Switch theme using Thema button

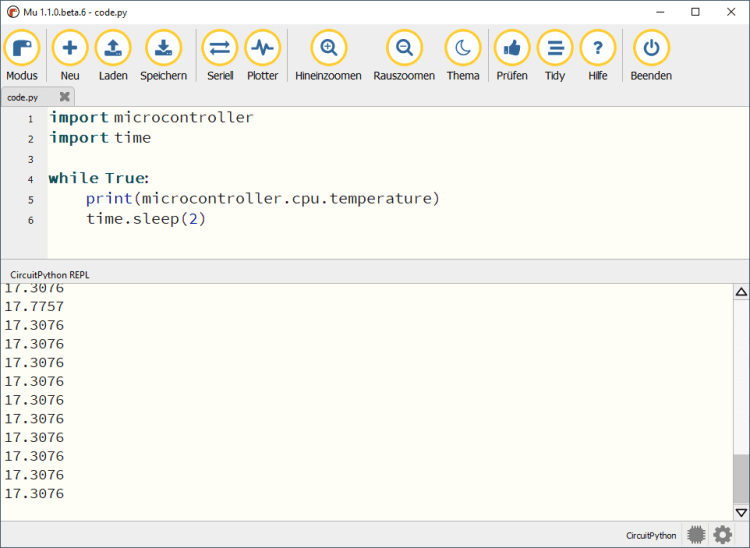(462, 48)
